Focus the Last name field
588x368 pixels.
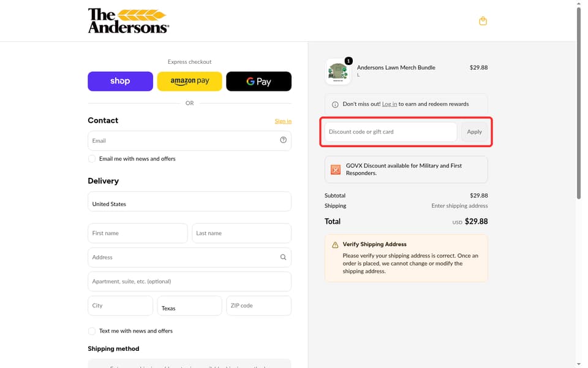click(x=241, y=233)
